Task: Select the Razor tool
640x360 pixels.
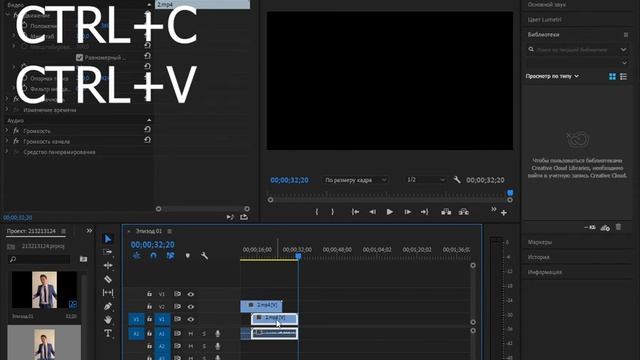Action: [x=108, y=279]
